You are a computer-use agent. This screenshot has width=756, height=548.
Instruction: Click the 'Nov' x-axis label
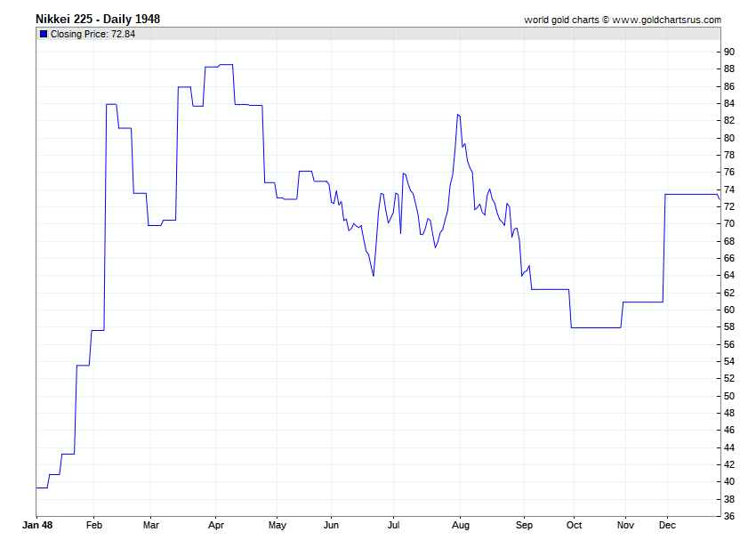click(x=625, y=525)
